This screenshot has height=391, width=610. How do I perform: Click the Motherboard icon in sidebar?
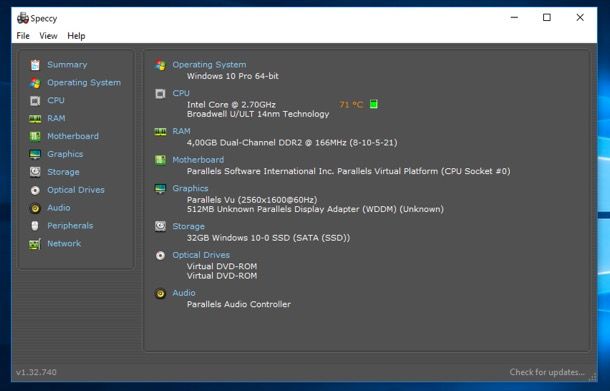35,137
